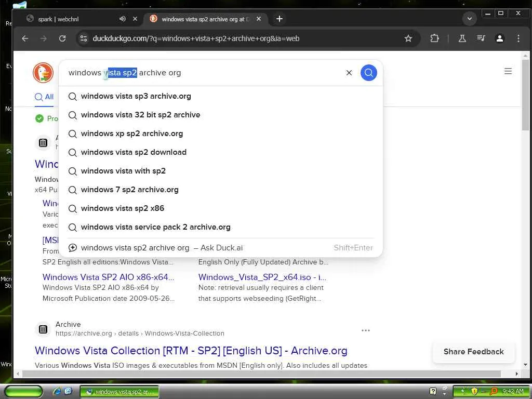Launch Internet Explorer from quick launch
The width and height of the screenshot is (532, 399).
click(57, 391)
